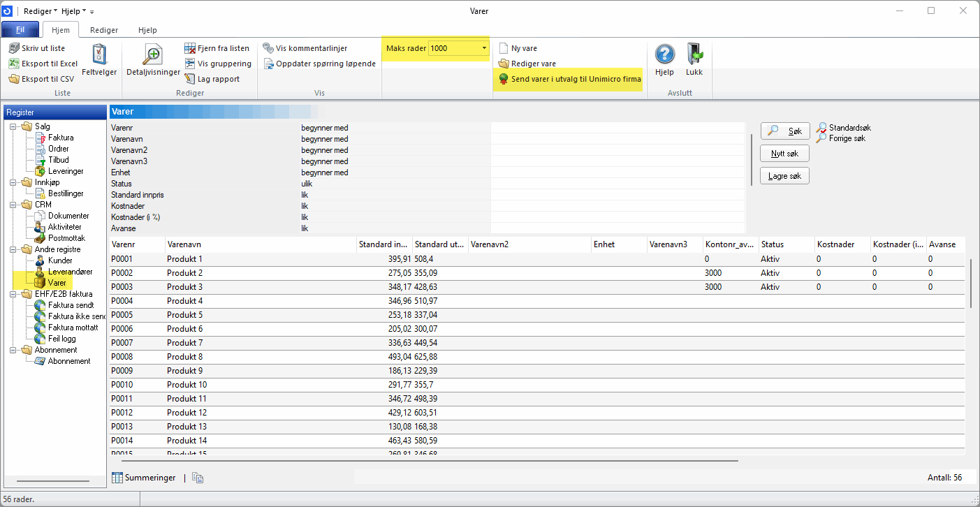Click the Lukk exit door icon
Screen dimensions: 980x507
point(694,54)
